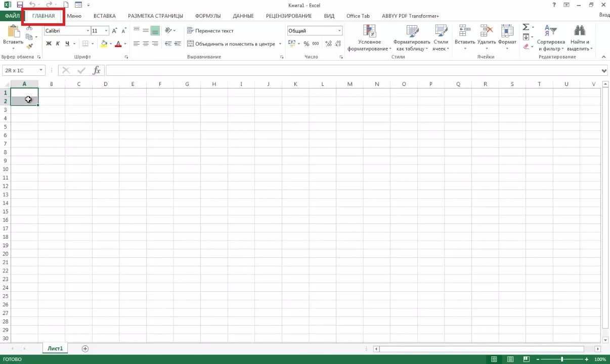Add a new sheet with plus button
Viewport: 610px width, 364px height.
85,348
